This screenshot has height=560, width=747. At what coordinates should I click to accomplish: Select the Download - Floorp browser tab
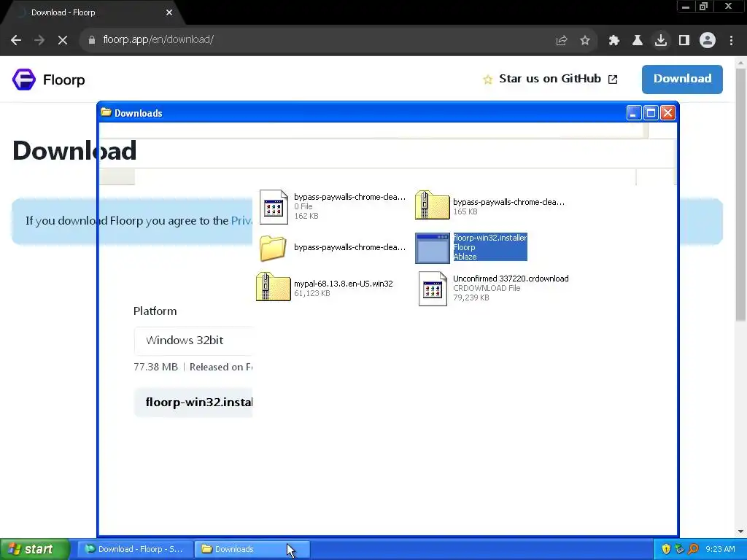[x=93, y=12]
